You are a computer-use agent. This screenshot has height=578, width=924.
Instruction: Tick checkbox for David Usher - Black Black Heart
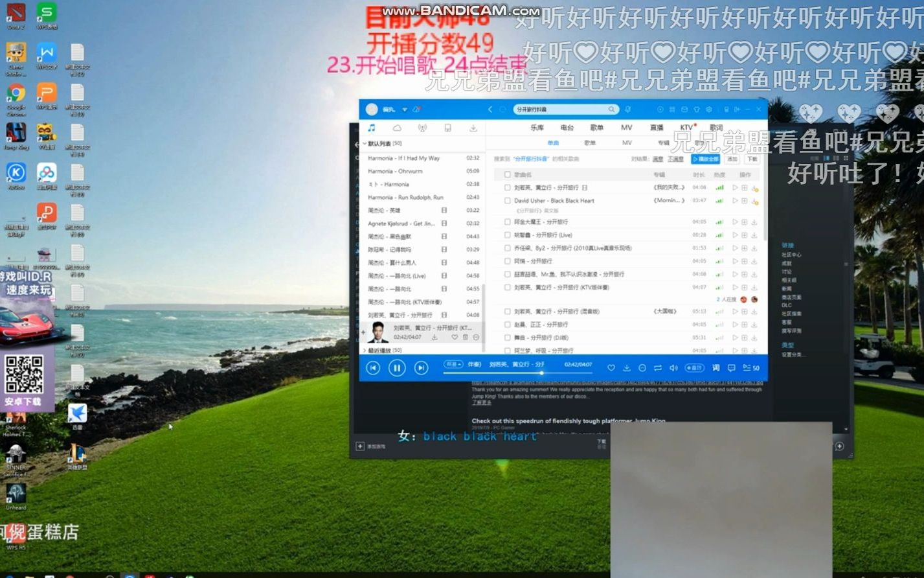507,201
